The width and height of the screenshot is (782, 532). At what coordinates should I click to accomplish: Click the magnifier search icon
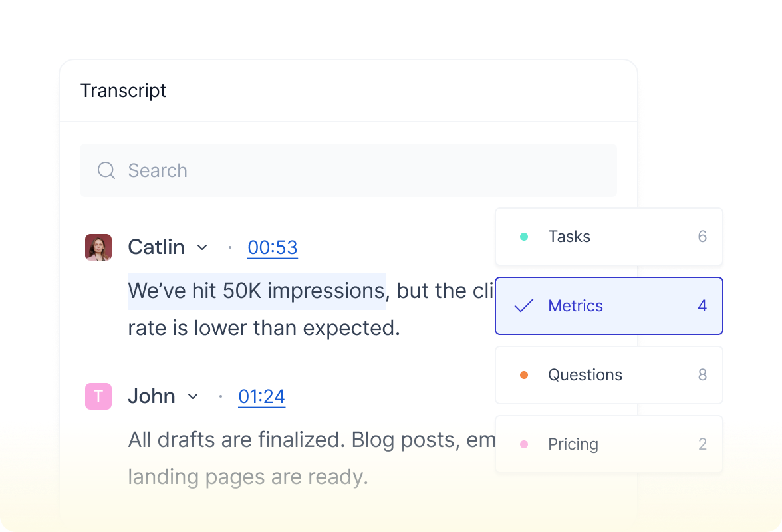[x=106, y=170]
